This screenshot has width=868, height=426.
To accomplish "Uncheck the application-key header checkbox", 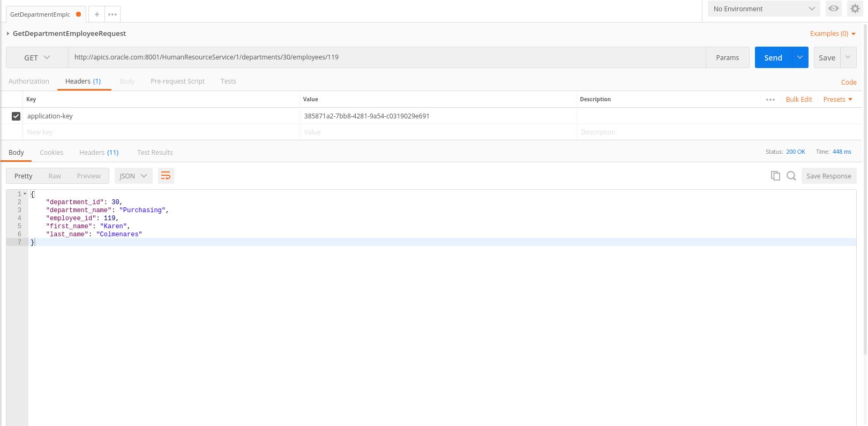I will (x=16, y=116).
